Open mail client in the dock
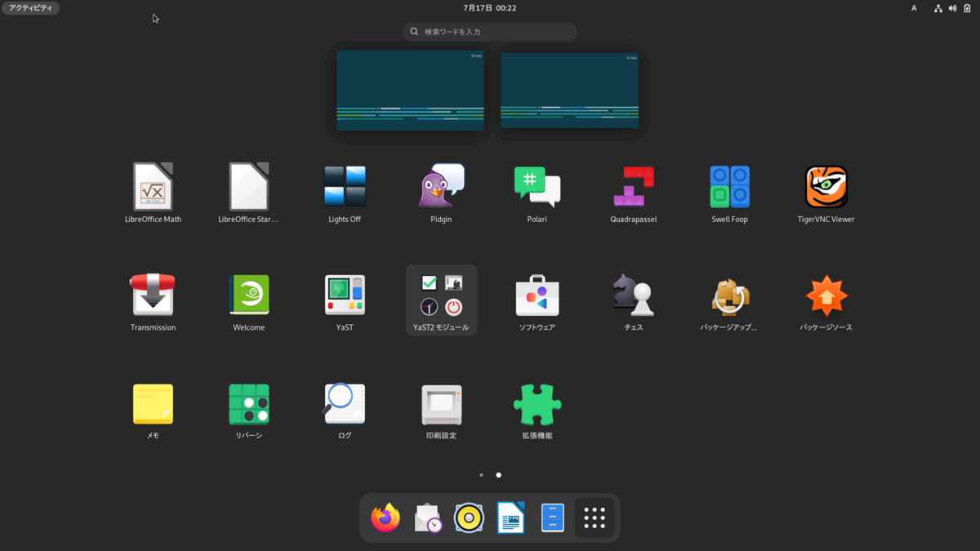The height and width of the screenshot is (551, 980). point(427,518)
